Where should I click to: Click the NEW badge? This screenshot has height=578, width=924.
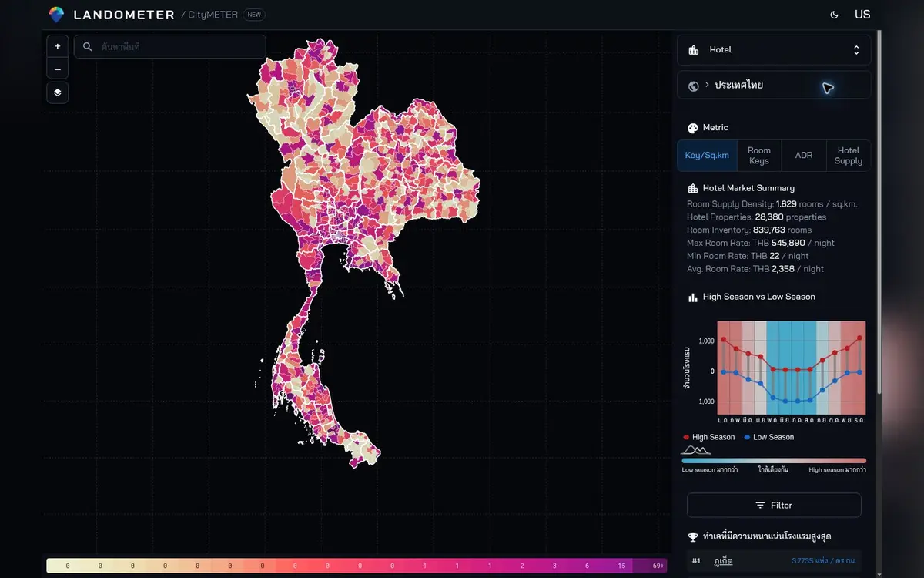tap(254, 15)
